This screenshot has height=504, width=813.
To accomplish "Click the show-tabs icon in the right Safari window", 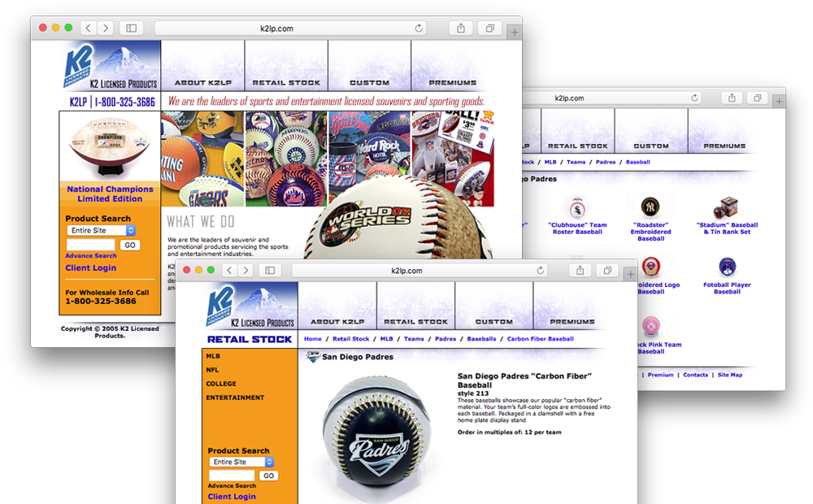I will click(x=757, y=98).
